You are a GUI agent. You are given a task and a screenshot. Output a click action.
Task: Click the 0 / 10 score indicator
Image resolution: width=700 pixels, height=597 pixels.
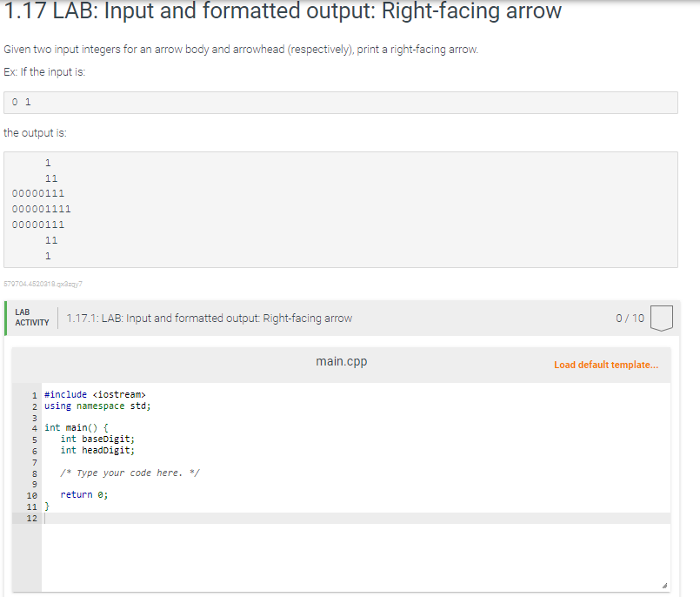[629, 318]
